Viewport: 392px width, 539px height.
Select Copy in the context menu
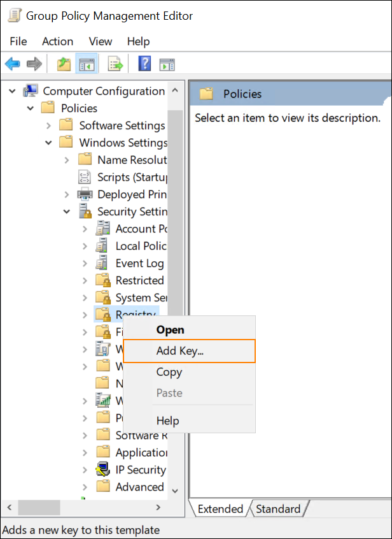(169, 372)
